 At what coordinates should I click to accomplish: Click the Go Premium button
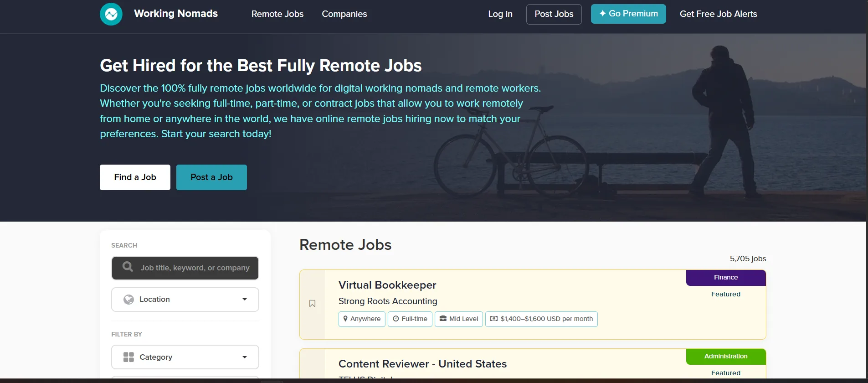coord(628,14)
